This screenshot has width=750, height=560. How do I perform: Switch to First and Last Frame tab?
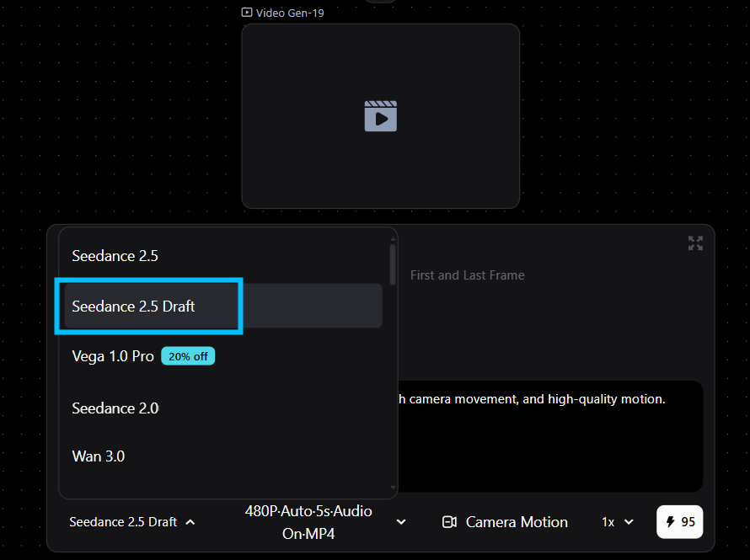pyautogui.click(x=468, y=275)
